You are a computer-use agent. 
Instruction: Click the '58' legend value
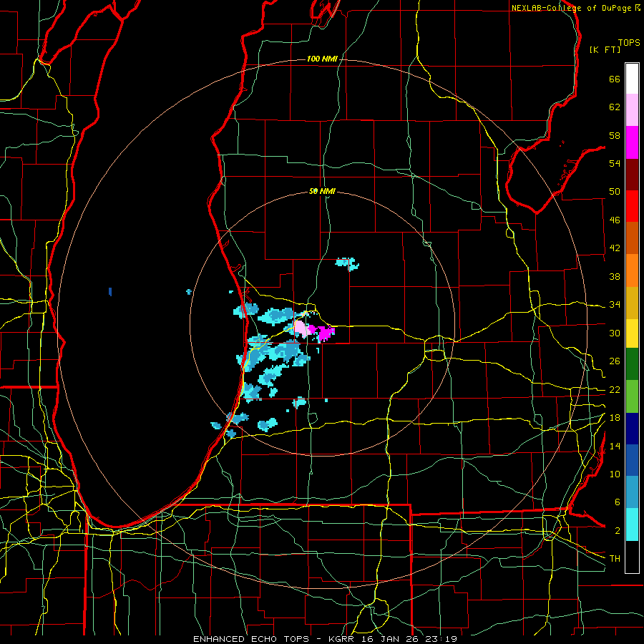[x=615, y=135]
